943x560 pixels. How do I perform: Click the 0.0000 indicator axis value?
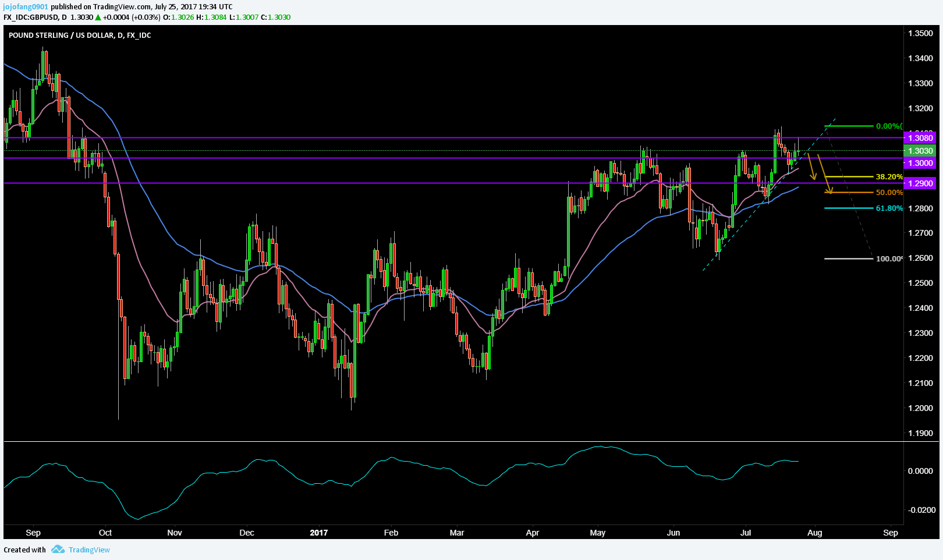tap(920, 471)
